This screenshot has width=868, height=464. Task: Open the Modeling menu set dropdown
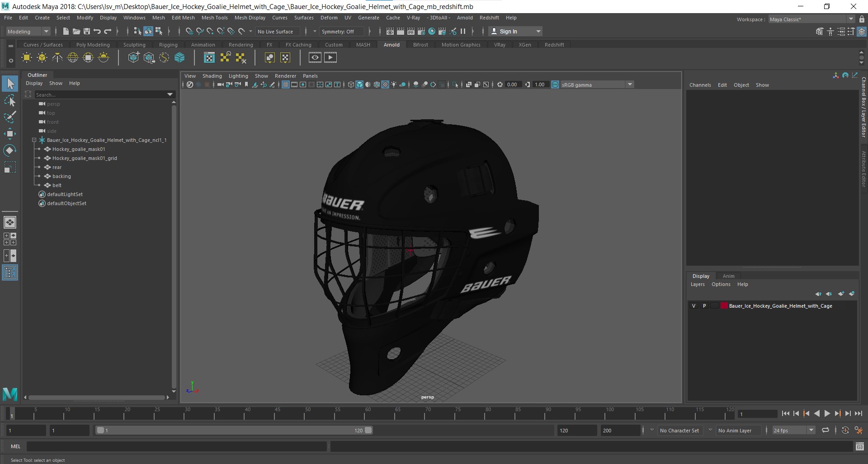(28, 31)
